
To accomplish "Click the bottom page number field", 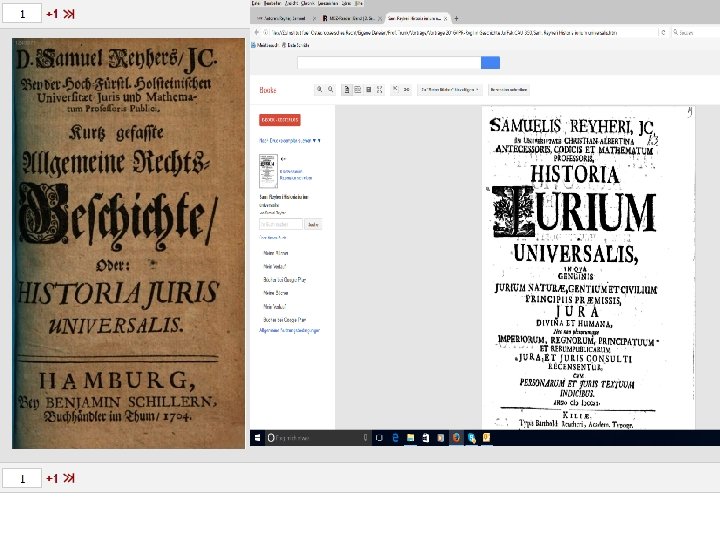I will (x=22, y=478).
